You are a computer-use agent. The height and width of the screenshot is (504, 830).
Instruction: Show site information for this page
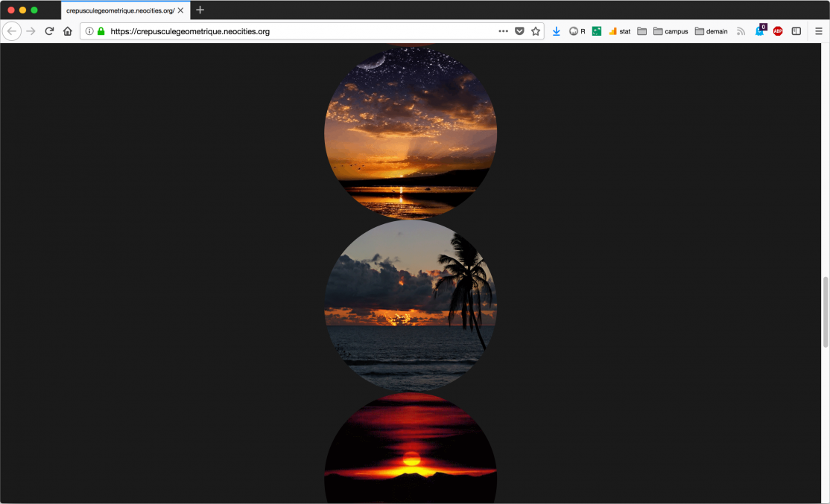tap(89, 31)
